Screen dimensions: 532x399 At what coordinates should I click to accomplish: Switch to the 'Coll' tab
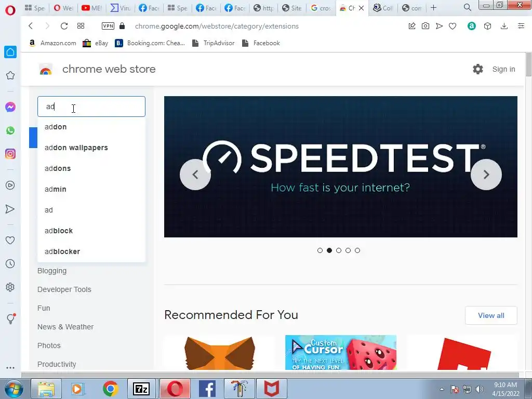[x=383, y=8]
